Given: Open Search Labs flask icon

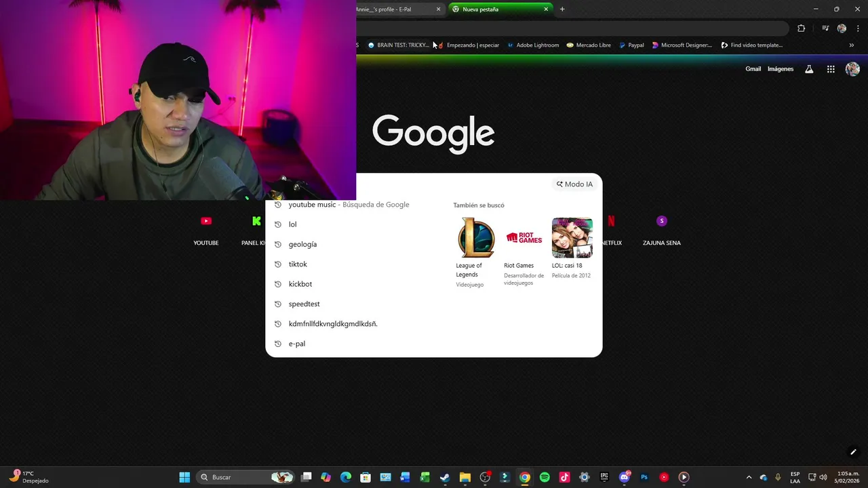Looking at the screenshot, I should [x=809, y=69].
